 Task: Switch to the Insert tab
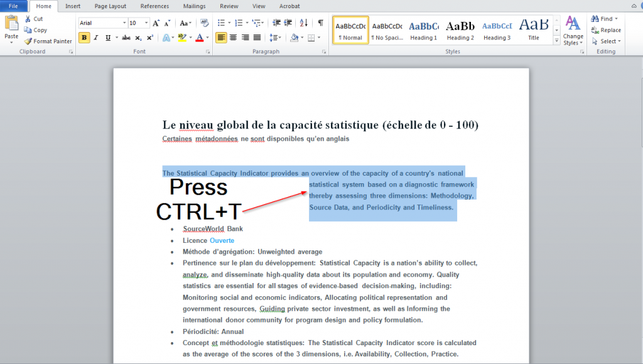tap(73, 6)
